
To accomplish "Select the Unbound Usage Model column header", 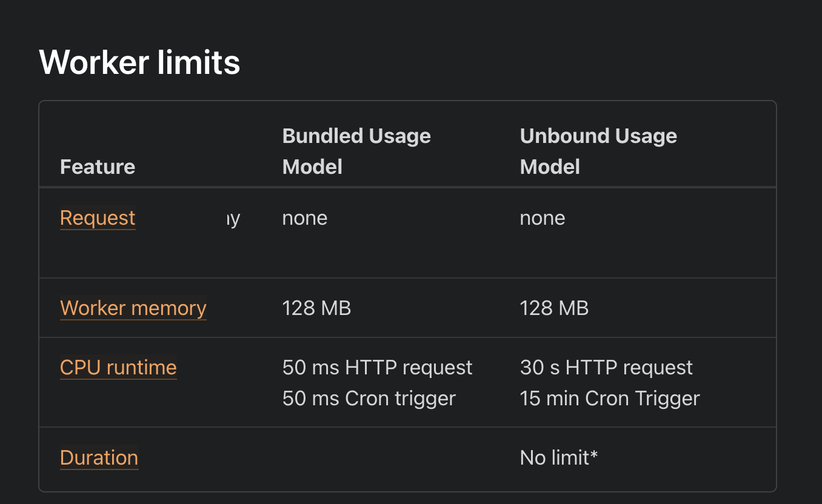I will (598, 151).
